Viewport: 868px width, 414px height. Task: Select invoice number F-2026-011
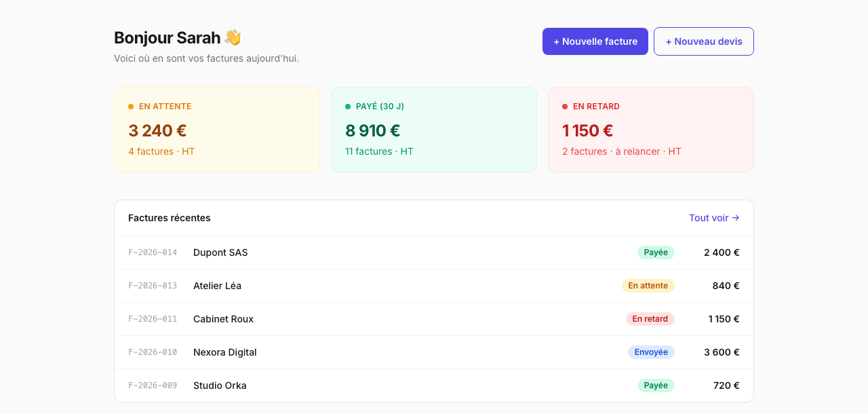(x=153, y=319)
